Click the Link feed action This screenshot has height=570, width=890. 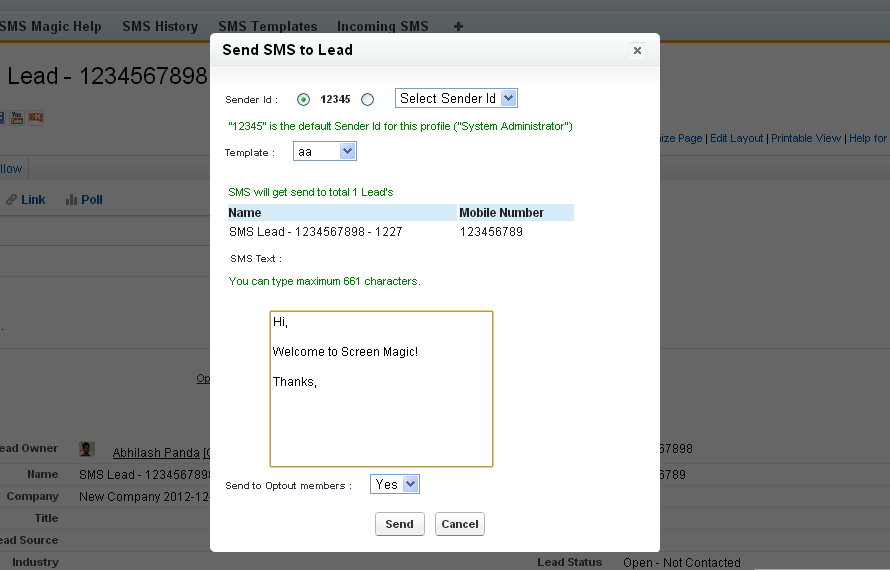point(33,200)
